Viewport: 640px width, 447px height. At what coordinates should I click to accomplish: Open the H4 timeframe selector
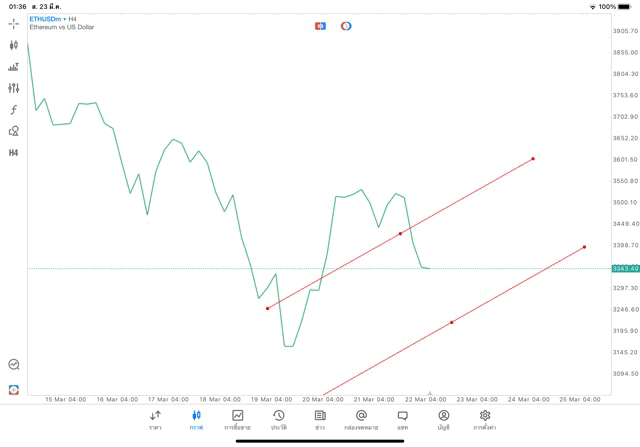(x=14, y=153)
